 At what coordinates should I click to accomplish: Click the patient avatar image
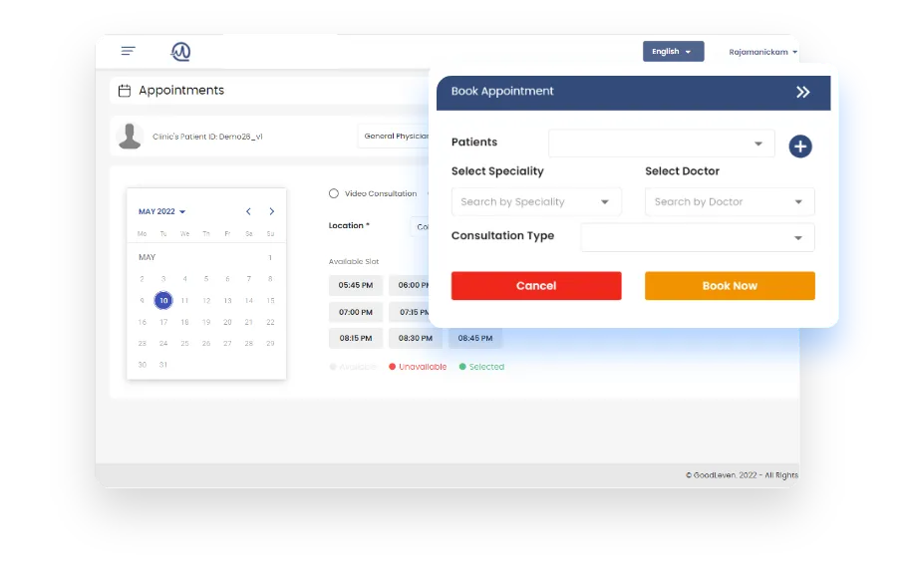point(130,136)
